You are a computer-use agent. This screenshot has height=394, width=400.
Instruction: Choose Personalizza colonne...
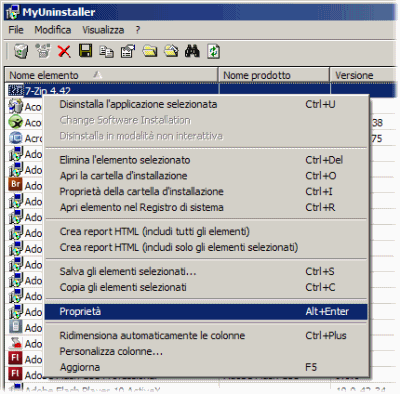coord(206,351)
